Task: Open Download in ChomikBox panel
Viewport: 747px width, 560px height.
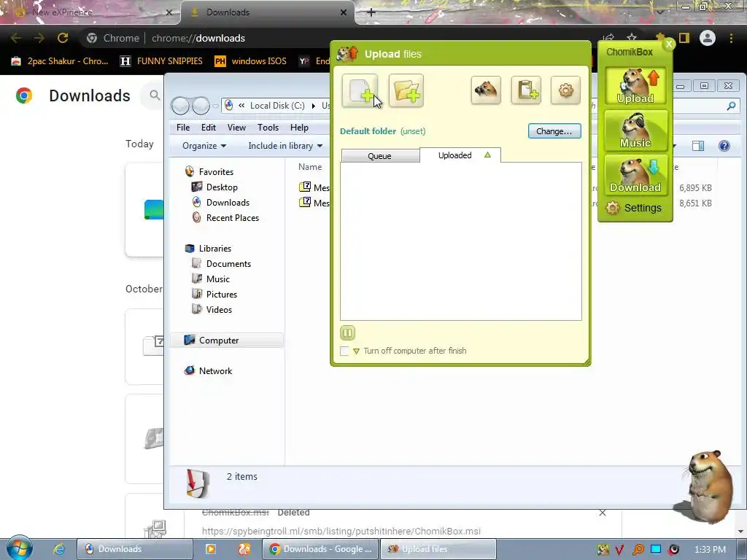Action: click(635, 175)
